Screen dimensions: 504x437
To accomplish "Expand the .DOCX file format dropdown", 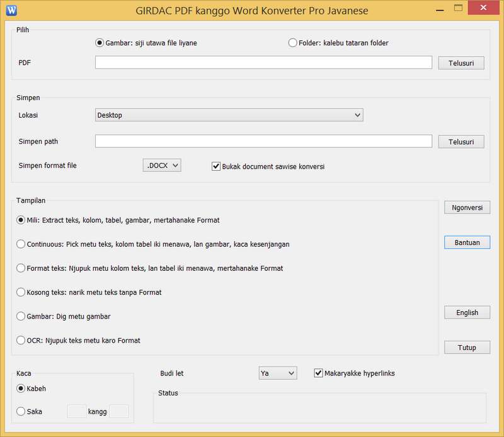I will (162, 166).
